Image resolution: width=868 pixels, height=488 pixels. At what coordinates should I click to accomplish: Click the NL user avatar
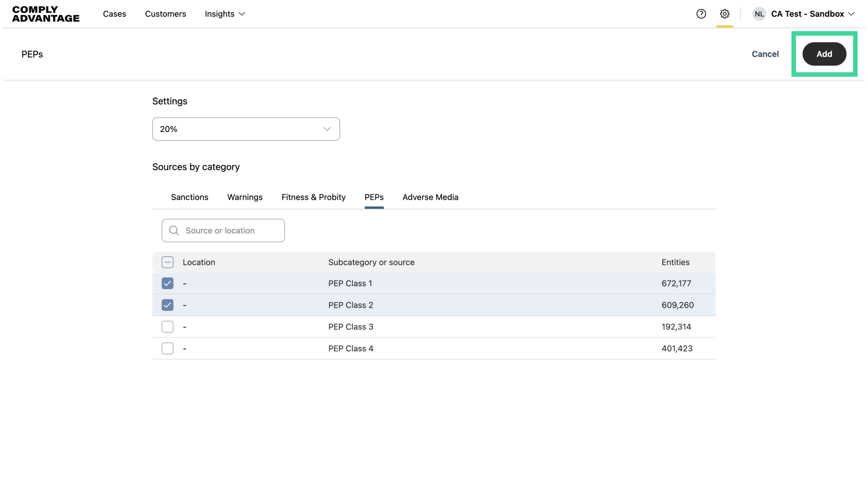point(759,14)
